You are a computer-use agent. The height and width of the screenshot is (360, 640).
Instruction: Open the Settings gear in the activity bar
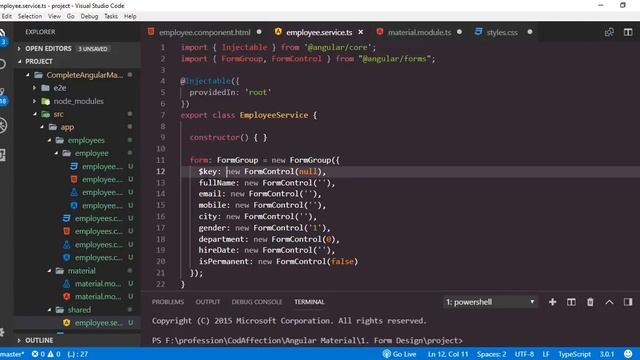[2, 332]
